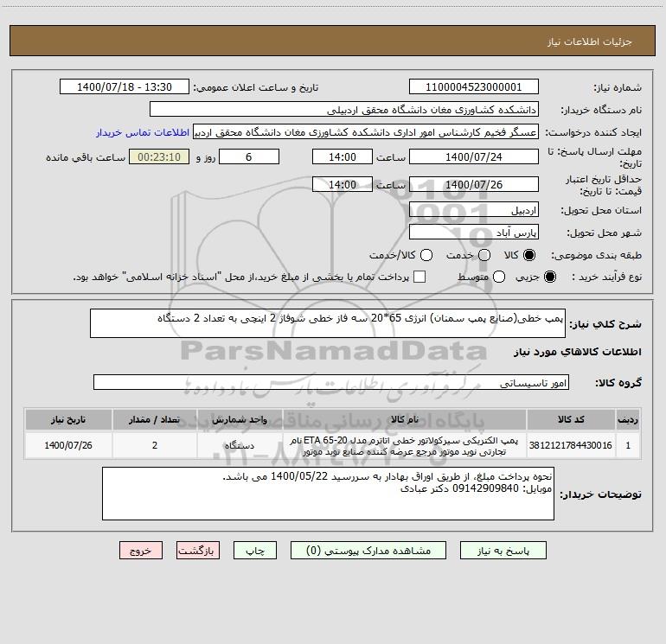Click the buyer organization name field
The height and width of the screenshot is (644, 666).
(x=344, y=109)
